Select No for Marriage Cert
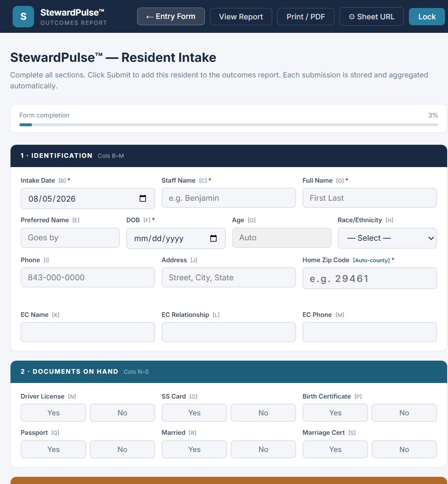This screenshot has height=484, width=448. [x=404, y=449]
